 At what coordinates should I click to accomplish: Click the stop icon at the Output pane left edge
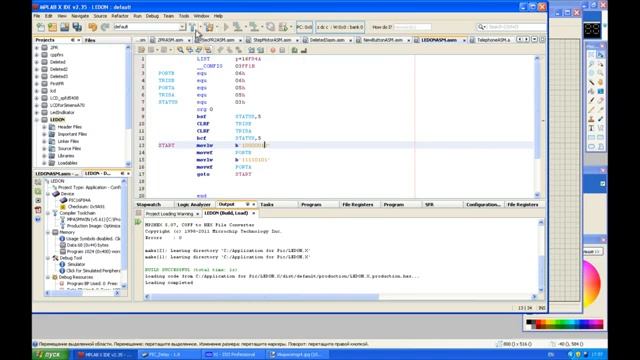[138, 213]
